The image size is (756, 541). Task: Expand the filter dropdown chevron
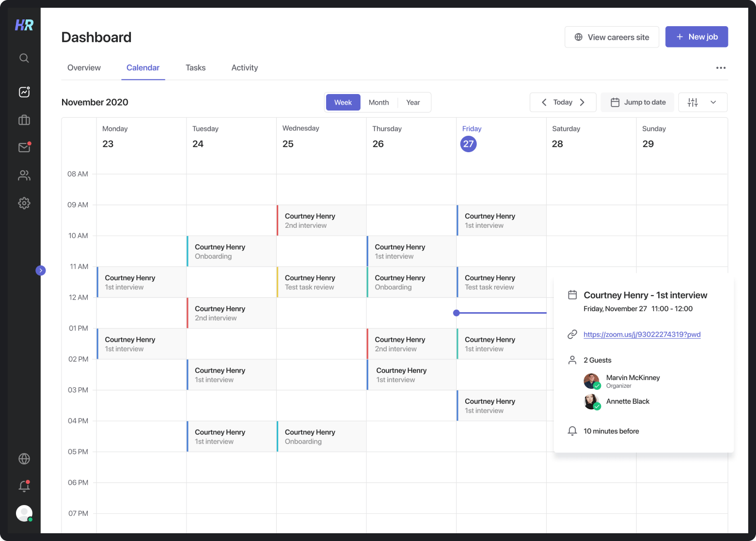[x=713, y=102]
